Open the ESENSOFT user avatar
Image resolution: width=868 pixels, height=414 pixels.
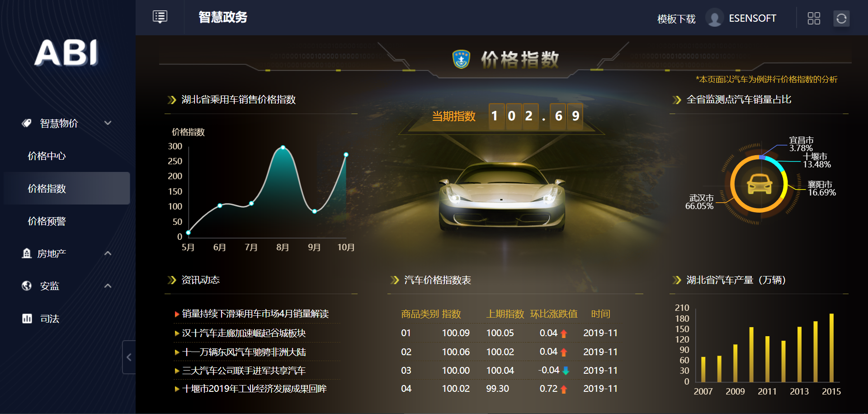click(714, 19)
